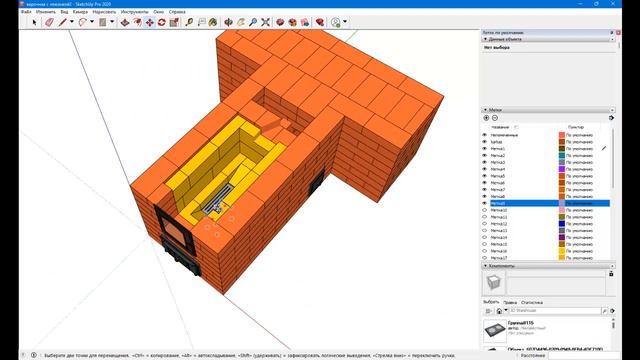This screenshot has width=640, height=360.
Task: Show the Метка14 tag
Action: click(x=485, y=237)
